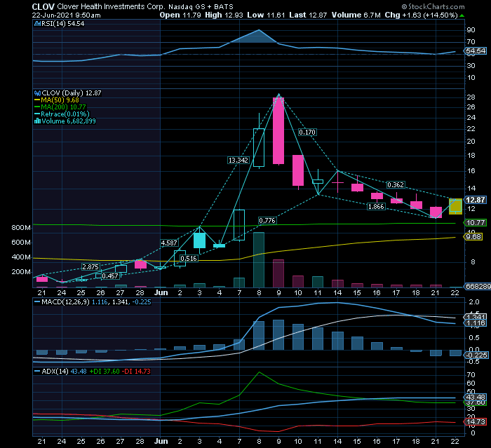
Task: Click the Volume 6.7M header value
Action: 356,15
